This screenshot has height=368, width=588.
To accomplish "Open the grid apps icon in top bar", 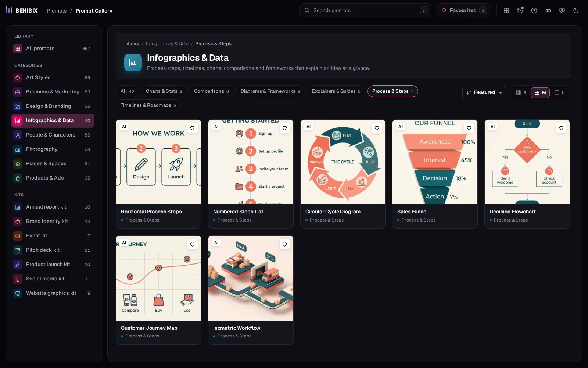I will pyautogui.click(x=506, y=10).
